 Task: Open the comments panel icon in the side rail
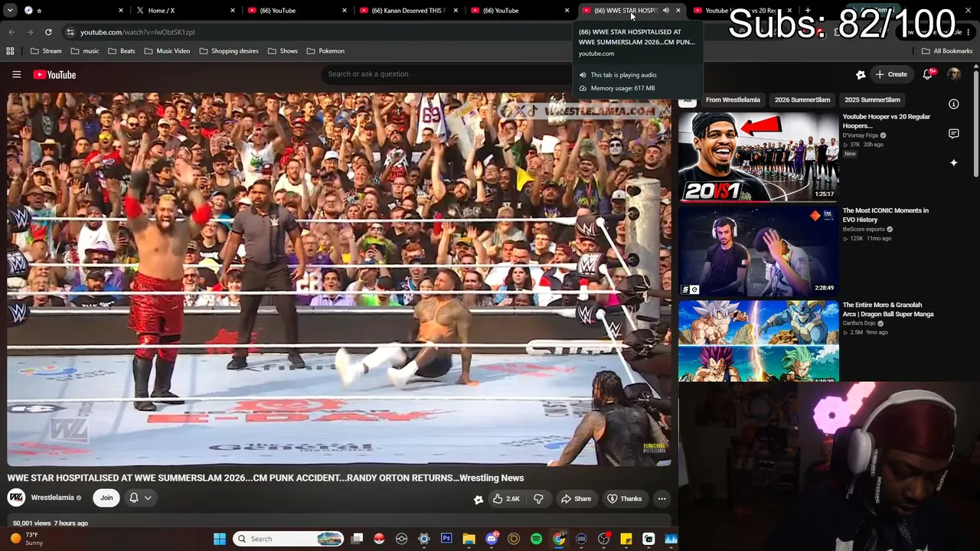click(x=954, y=134)
